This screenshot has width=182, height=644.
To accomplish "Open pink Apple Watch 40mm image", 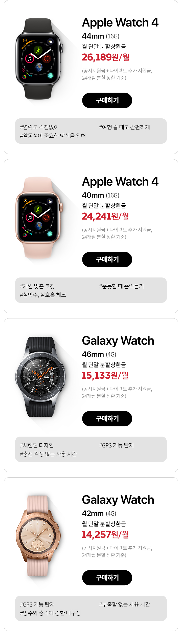I will (39, 218).
